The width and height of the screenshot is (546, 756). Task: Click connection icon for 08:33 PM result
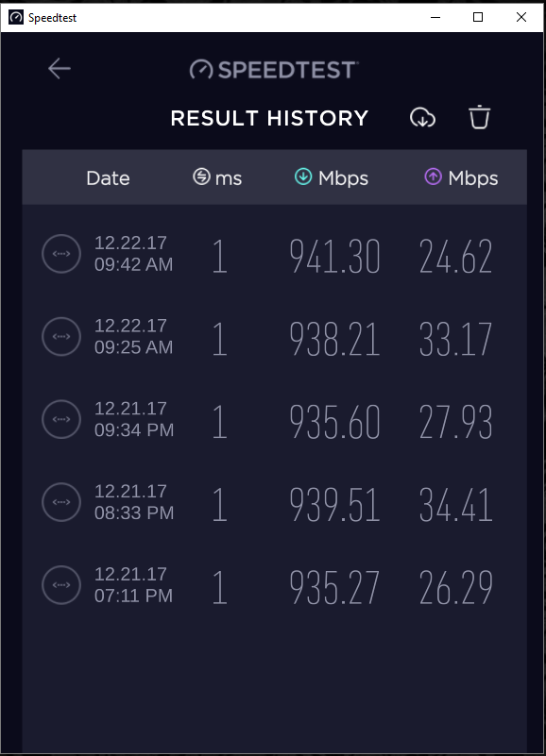pyautogui.click(x=61, y=502)
